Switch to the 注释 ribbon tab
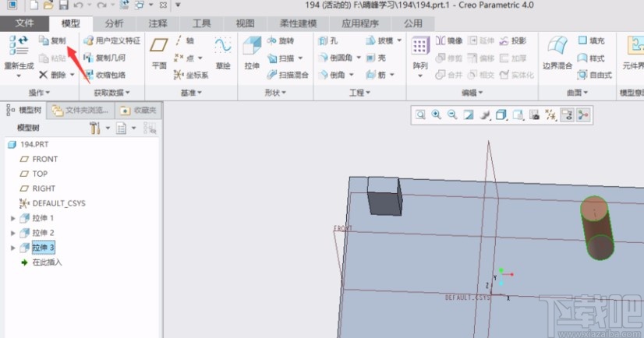The image size is (644, 338). [157, 24]
